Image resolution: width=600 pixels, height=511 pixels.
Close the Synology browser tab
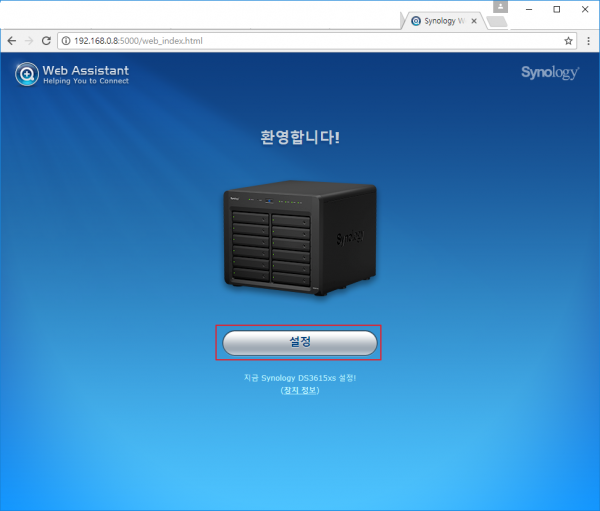coord(473,20)
